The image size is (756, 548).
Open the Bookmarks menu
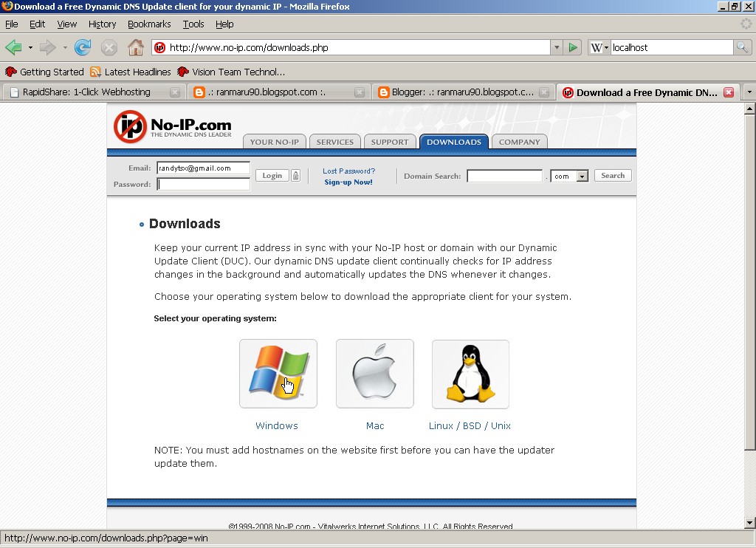(x=149, y=24)
